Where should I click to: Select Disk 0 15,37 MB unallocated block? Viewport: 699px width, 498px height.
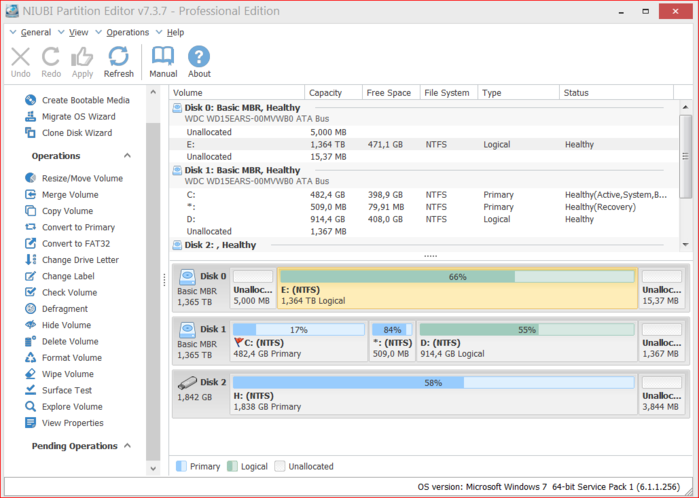[662, 288]
